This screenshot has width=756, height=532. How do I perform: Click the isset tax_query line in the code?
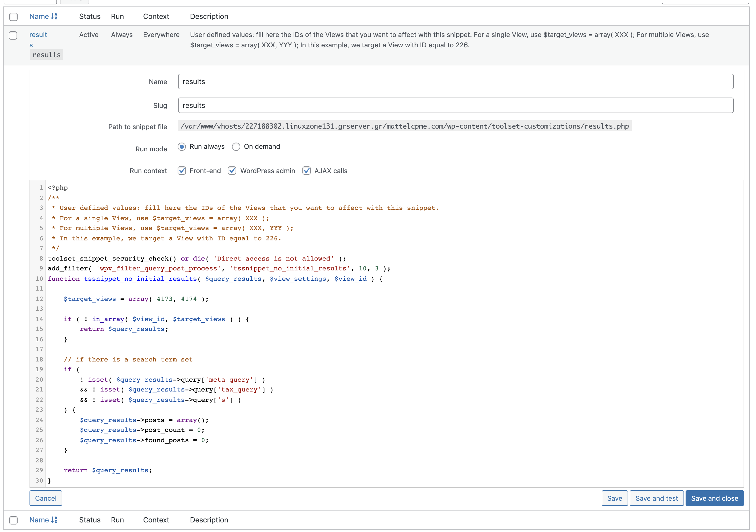[x=177, y=389]
